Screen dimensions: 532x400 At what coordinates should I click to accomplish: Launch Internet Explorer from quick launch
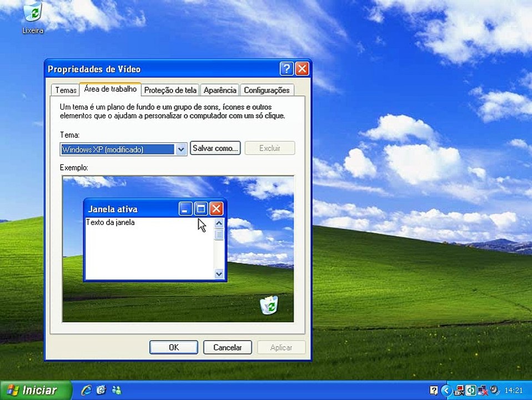click(x=86, y=390)
